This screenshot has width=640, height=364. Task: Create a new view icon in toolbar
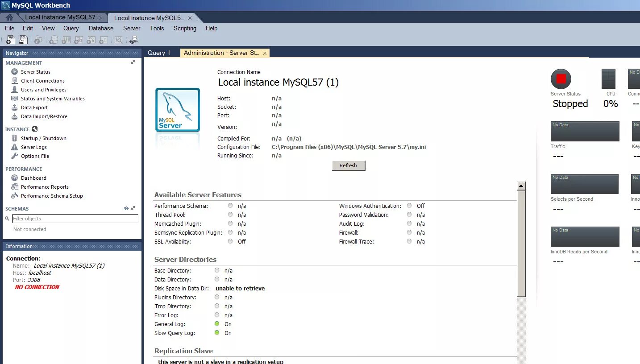tap(79, 40)
